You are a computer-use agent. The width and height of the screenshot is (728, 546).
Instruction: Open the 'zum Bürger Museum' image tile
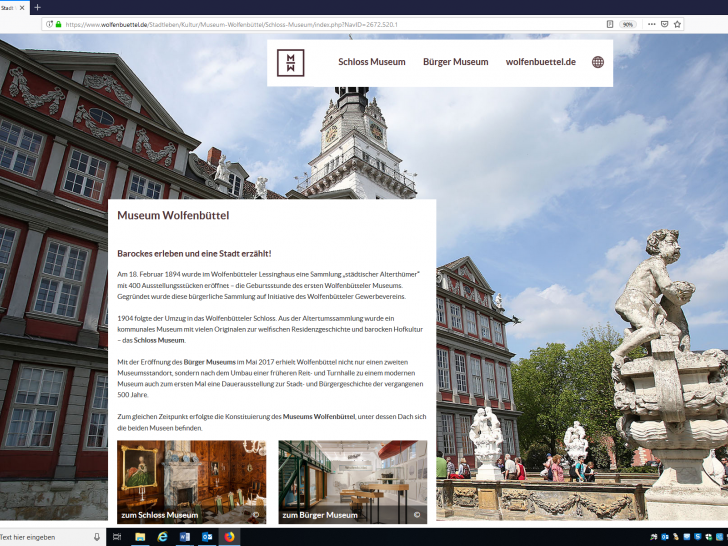[x=352, y=482]
